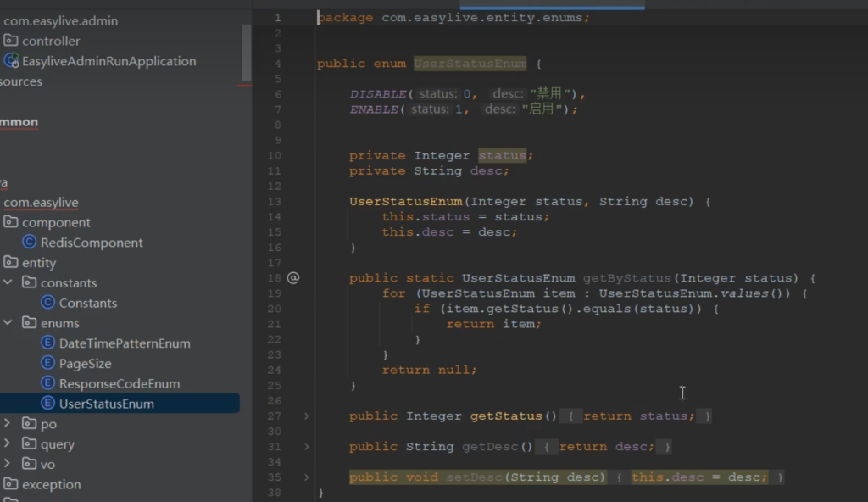Expand the query package

[8, 443]
